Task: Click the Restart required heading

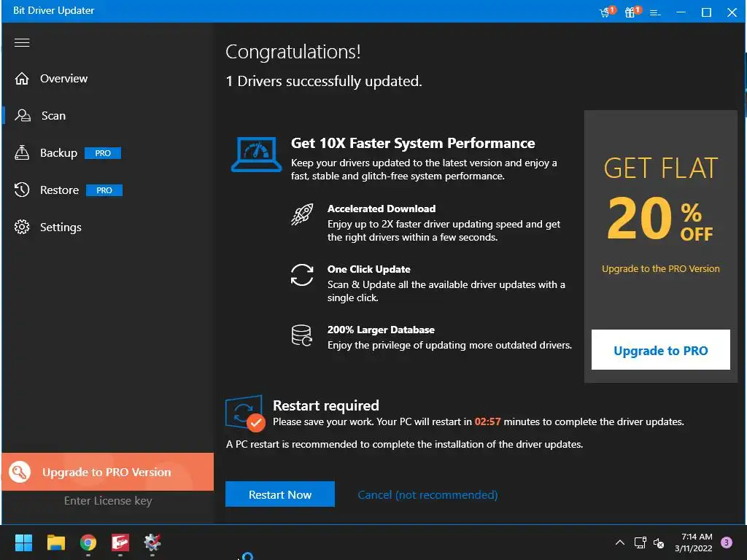Action: (x=326, y=405)
